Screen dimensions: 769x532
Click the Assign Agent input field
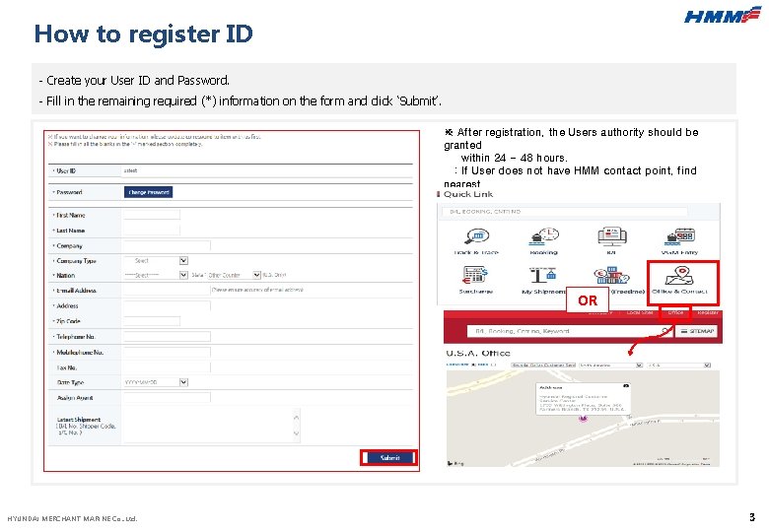167,397
